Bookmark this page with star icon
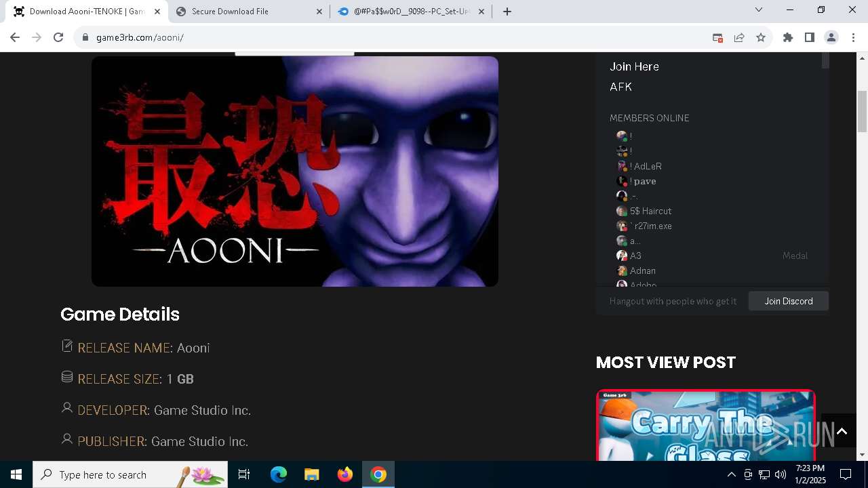Viewport: 868px width, 488px height. (761, 37)
